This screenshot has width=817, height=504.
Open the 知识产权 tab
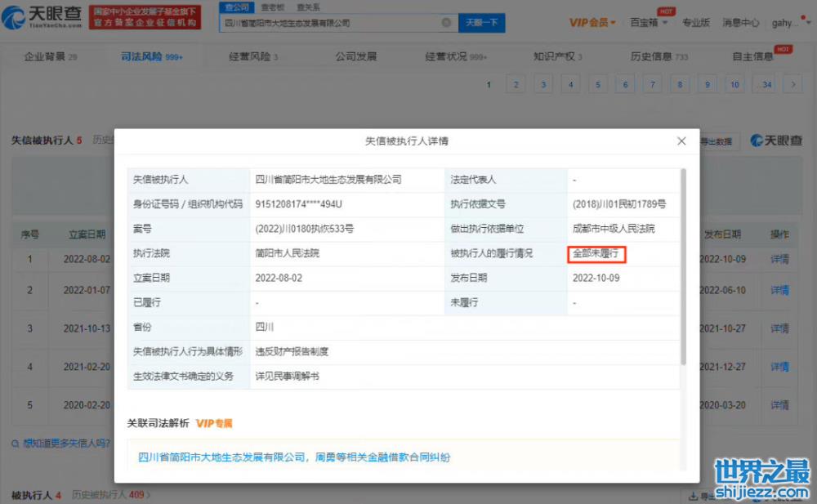(557, 56)
